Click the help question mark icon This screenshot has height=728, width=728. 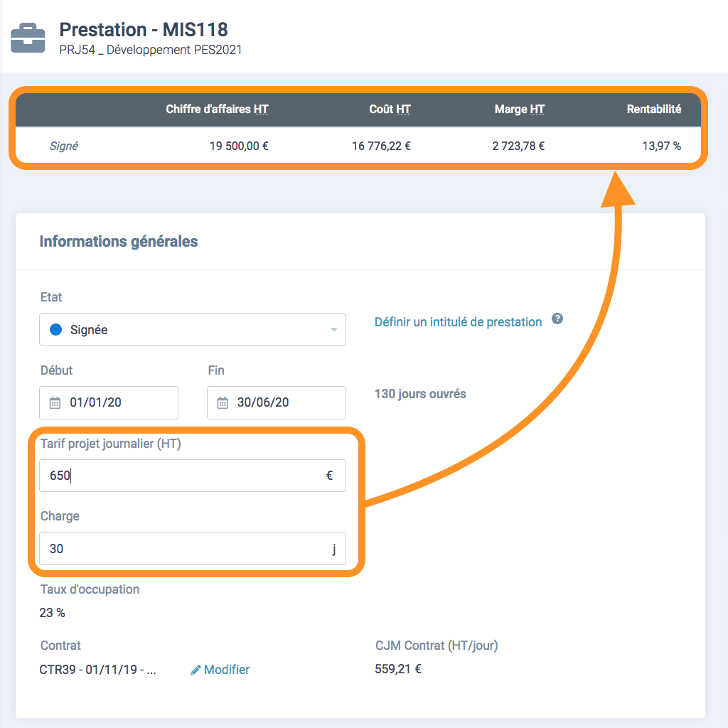coord(557,318)
